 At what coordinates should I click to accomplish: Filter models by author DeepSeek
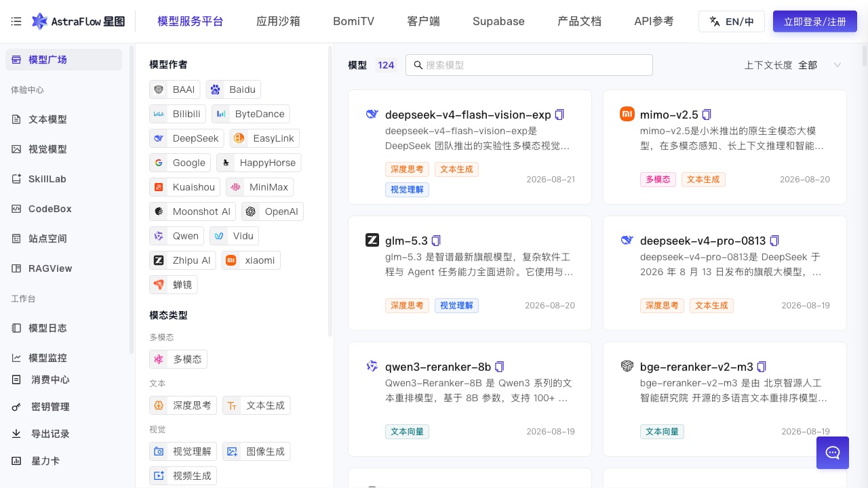click(x=186, y=138)
